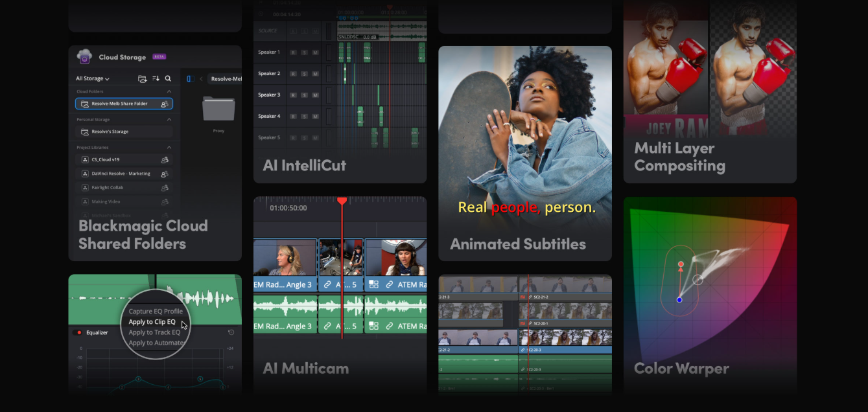The width and height of the screenshot is (868, 412).
Task: Click the project library icon beside CS_Cloud v19
Action: click(x=85, y=159)
